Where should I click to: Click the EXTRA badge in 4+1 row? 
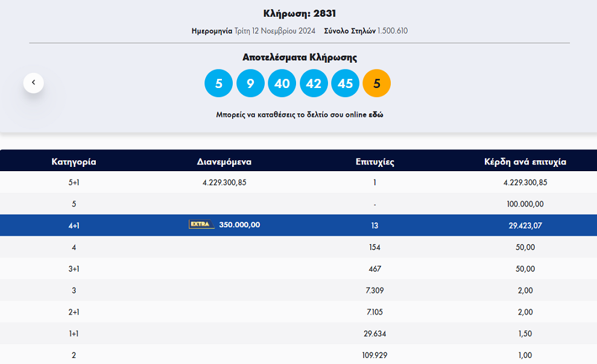click(201, 224)
